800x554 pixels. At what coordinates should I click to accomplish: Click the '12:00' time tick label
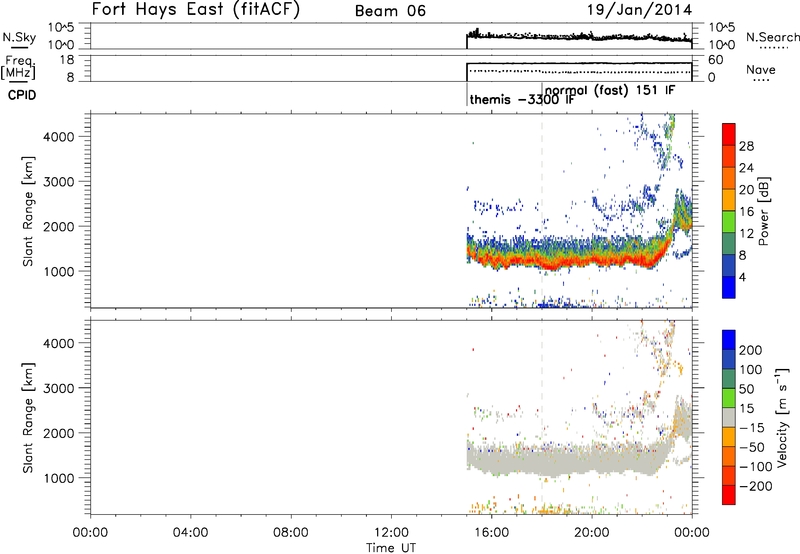tap(391, 533)
